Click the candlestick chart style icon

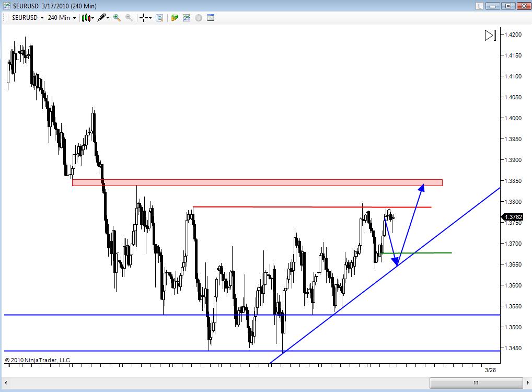[x=86, y=18]
